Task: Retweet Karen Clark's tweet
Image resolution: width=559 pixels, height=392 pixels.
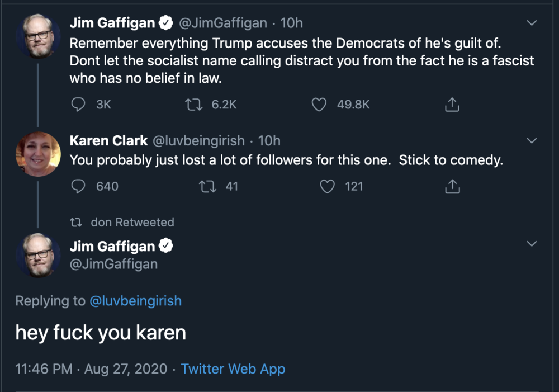Action: click(x=208, y=186)
